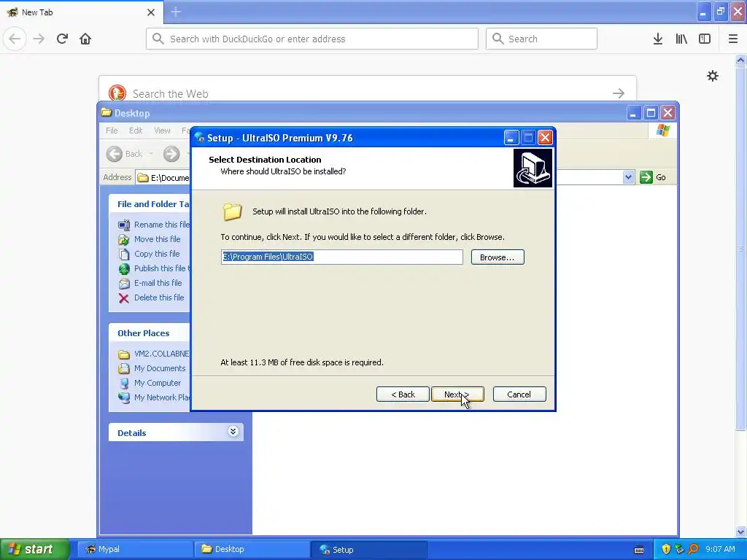Click the tray security shield icon
The height and width of the screenshot is (560, 747).
pos(666,549)
